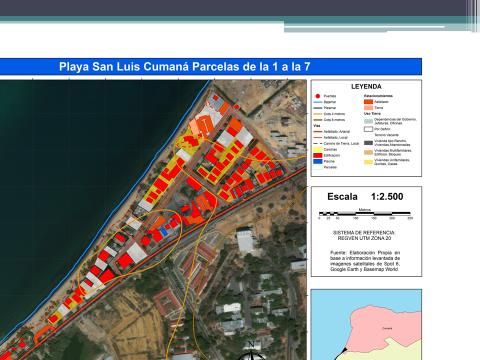The height and width of the screenshot is (360, 480).
Task: Click the red Edificación swatch in the legend
Action: point(318,155)
